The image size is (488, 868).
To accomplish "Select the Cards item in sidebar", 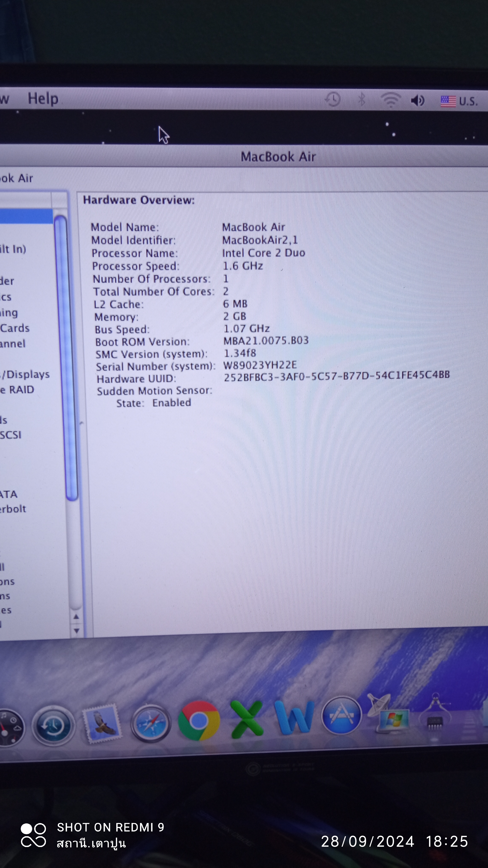I will [15, 328].
